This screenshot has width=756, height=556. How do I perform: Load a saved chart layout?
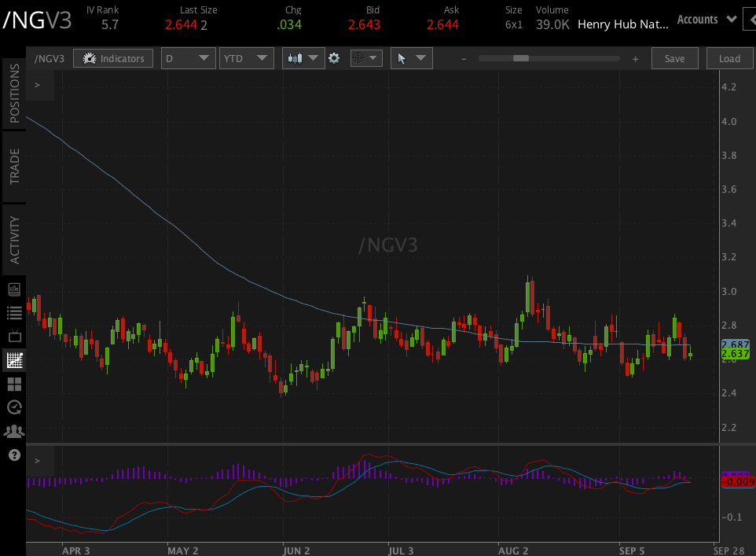(729, 57)
